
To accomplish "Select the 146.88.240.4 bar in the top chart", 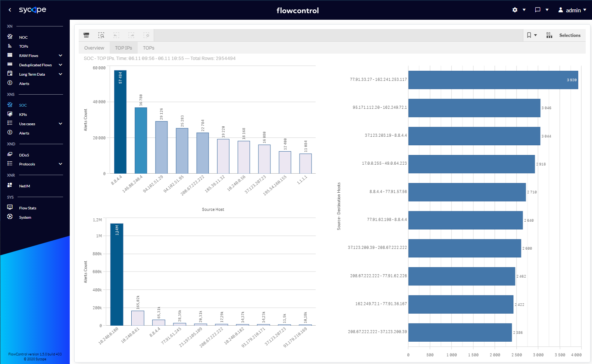I will pyautogui.click(x=141, y=140).
